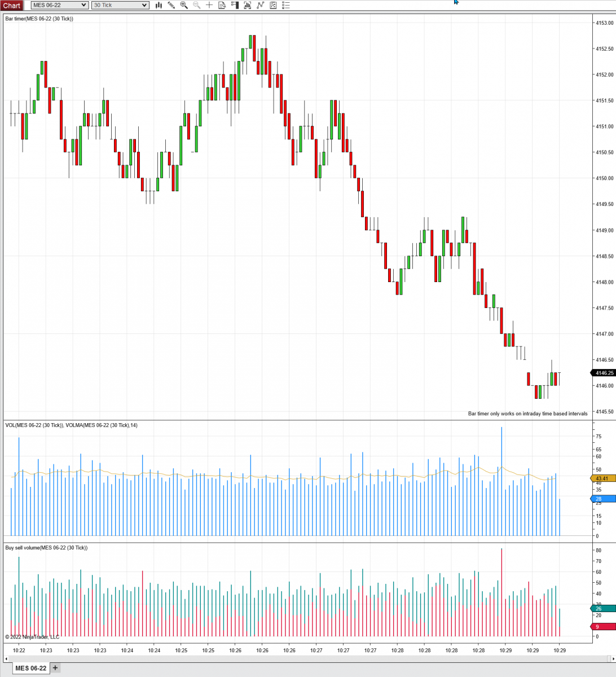The image size is (616, 677).
Task: Click the 43.41 VOLMA value marker
Action: pos(602,478)
